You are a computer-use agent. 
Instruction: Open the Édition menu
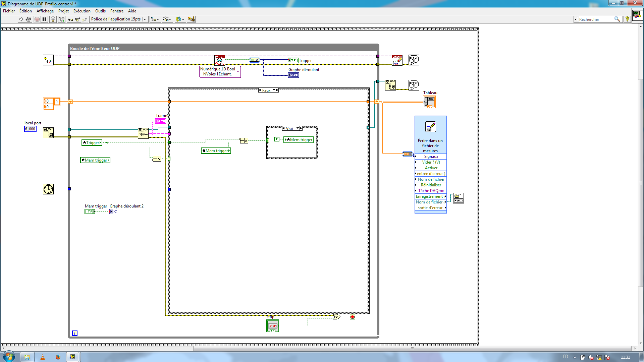click(x=25, y=11)
